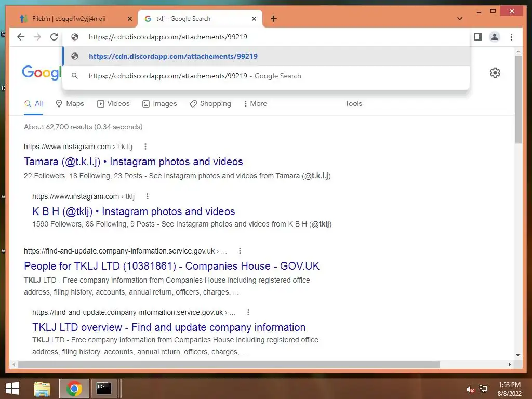Choose the bold discordapp URL suggestion
532x399 pixels.
point(267,56)
